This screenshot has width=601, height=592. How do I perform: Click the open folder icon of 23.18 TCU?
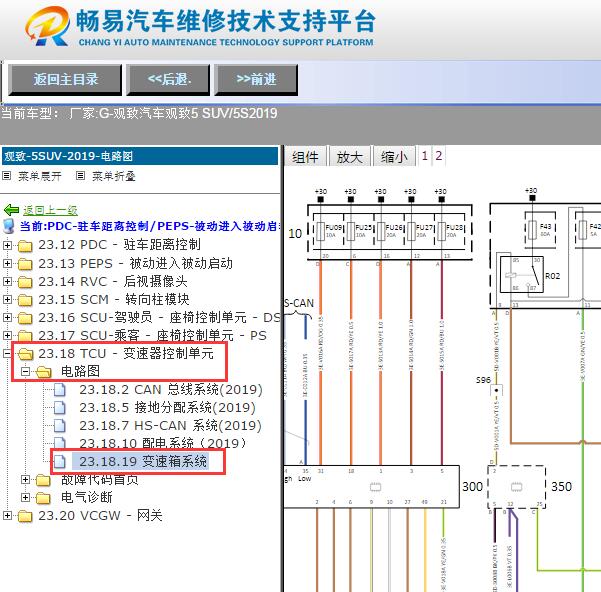26,354
